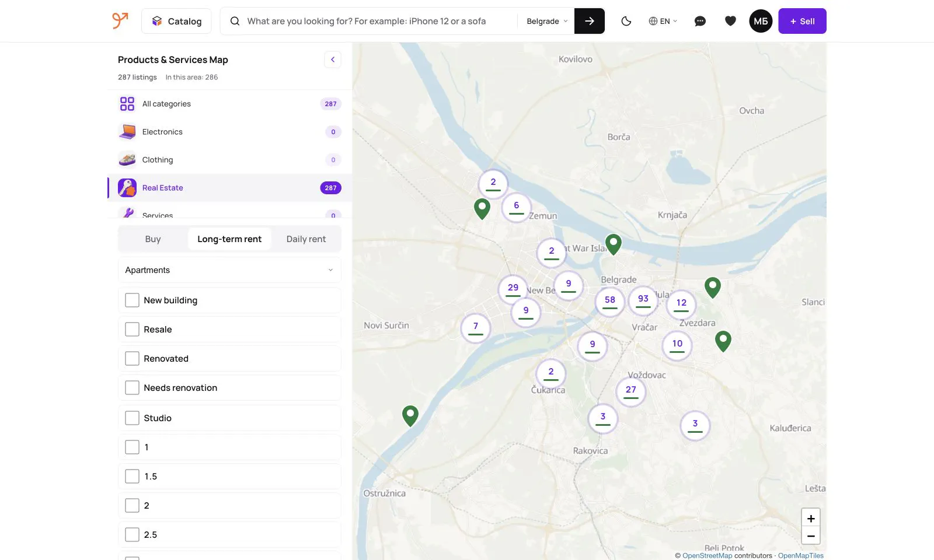Expand the 27 listings cluster near Voždovac
Image resolution: width=934 pixels, height=560 pixels.
(x=631, y=391)
